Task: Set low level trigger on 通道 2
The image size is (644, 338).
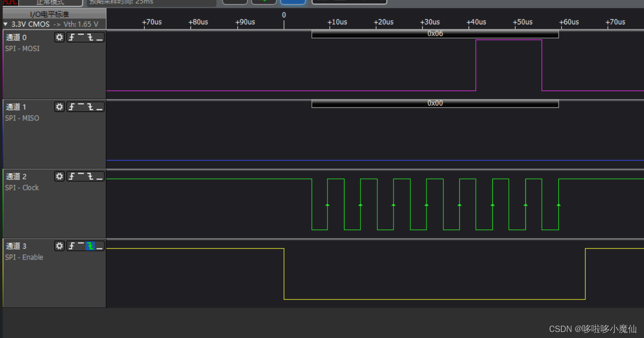Action: [99, 177]
